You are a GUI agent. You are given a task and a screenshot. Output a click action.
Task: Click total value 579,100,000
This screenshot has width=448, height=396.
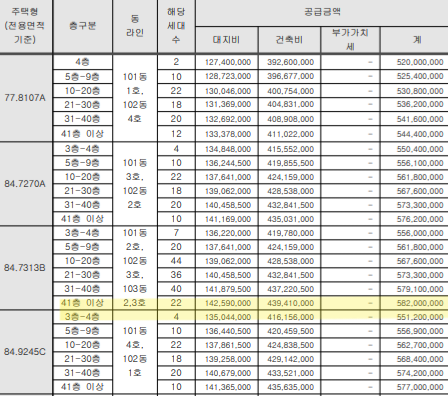(420, 289)
